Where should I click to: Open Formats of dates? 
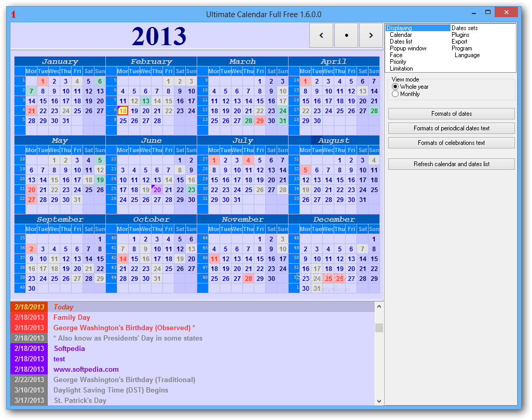pos(451,114)
